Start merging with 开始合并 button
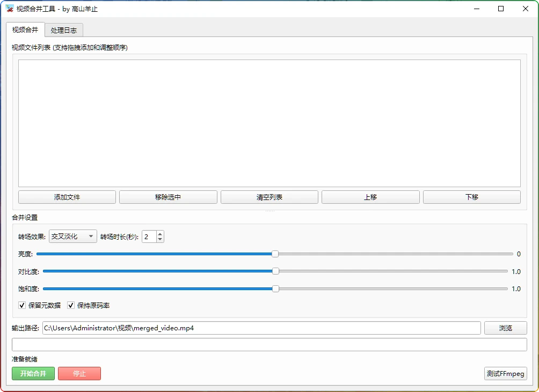The height and width of the screenshot is (392, 539). coord(33,374)
